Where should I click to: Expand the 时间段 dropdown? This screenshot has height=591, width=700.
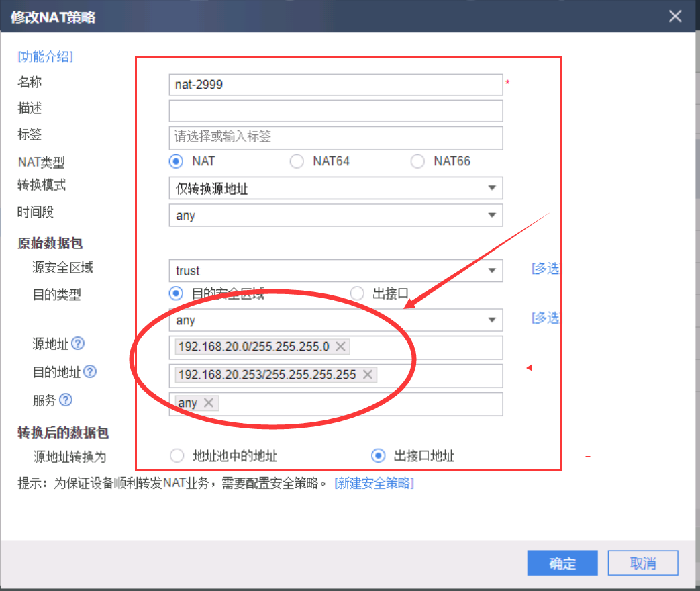click(336, 216)
